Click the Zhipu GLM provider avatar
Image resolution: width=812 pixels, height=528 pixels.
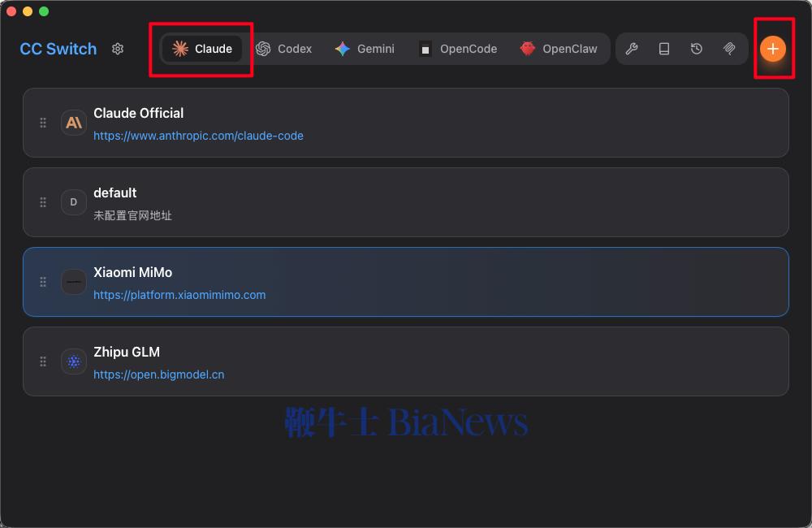coord(73,361)
